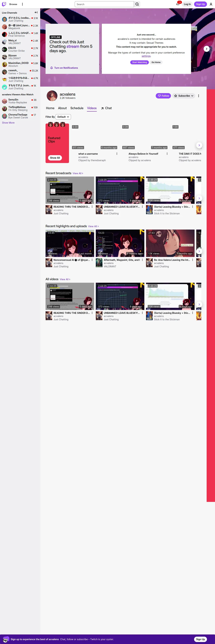Open options for 'Always Believe In Yourself' clip

point(167,154)
